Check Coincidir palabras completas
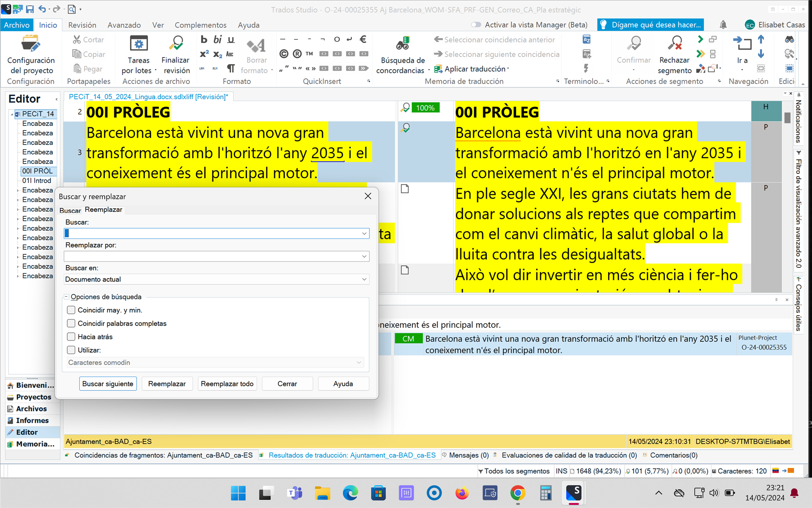The height and width of the screenshot is (508, 812). 71,323
